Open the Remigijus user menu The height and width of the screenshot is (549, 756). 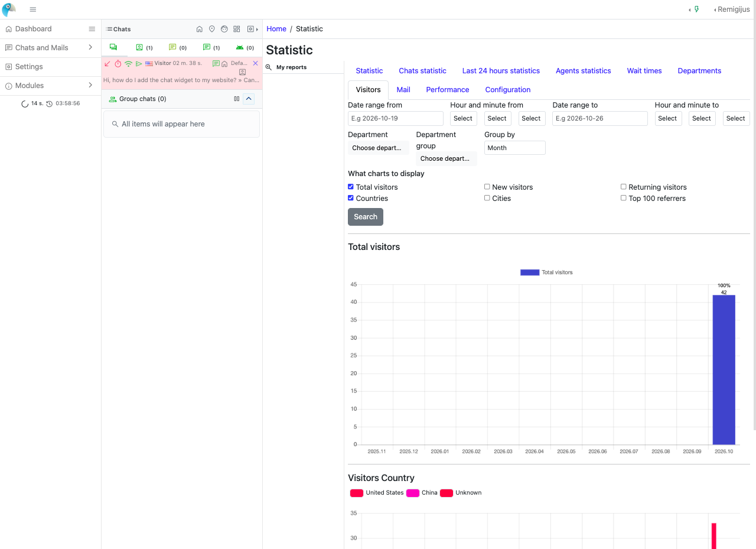pyautogui.click(x=732, y=9)
